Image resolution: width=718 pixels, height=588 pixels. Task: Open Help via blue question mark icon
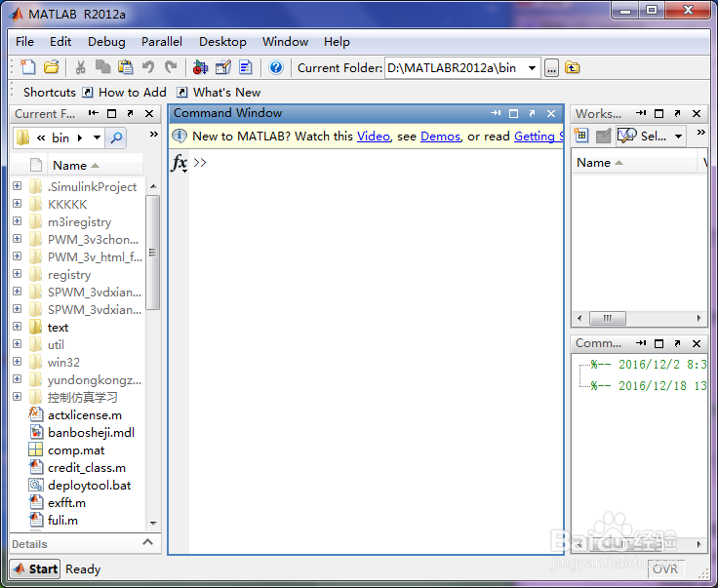click(276, 67)
